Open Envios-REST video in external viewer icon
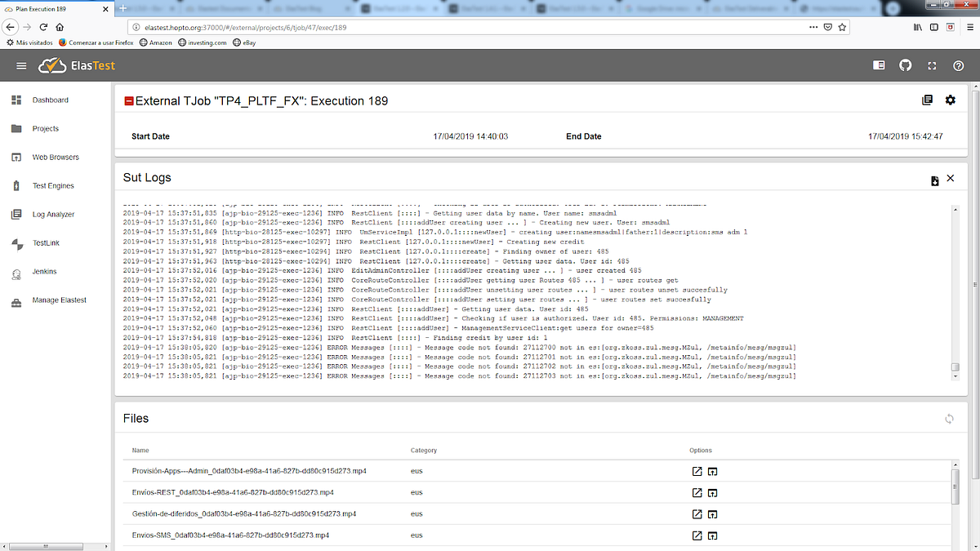Screen dimensions: 980x551 697,492
